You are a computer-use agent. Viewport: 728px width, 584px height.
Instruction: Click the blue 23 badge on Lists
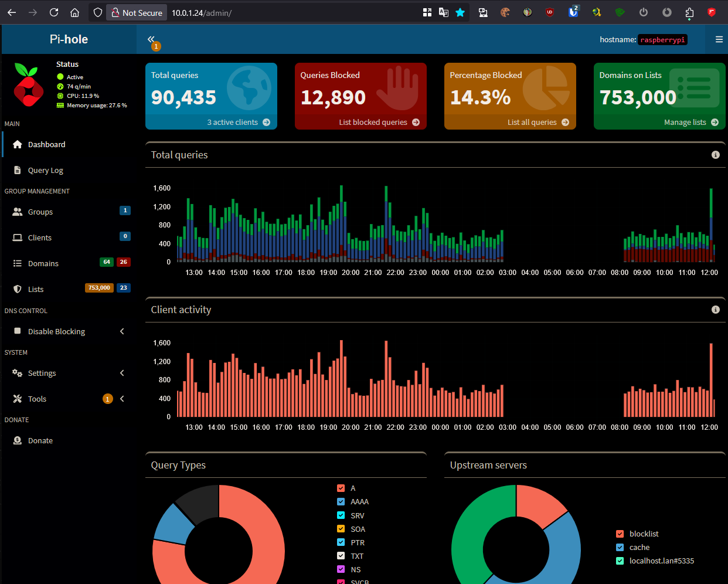tap(123, 288)
